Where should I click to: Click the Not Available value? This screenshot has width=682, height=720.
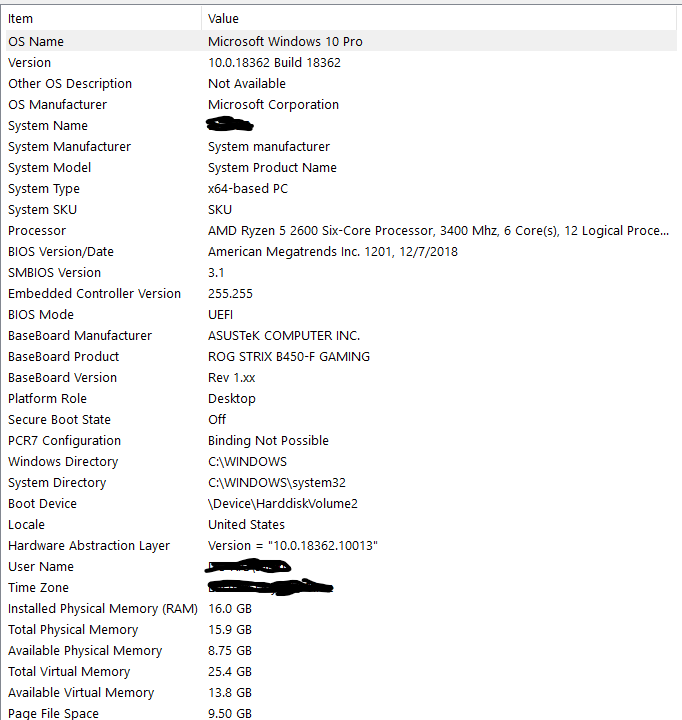pyautogui.click(x=247, y=84)
